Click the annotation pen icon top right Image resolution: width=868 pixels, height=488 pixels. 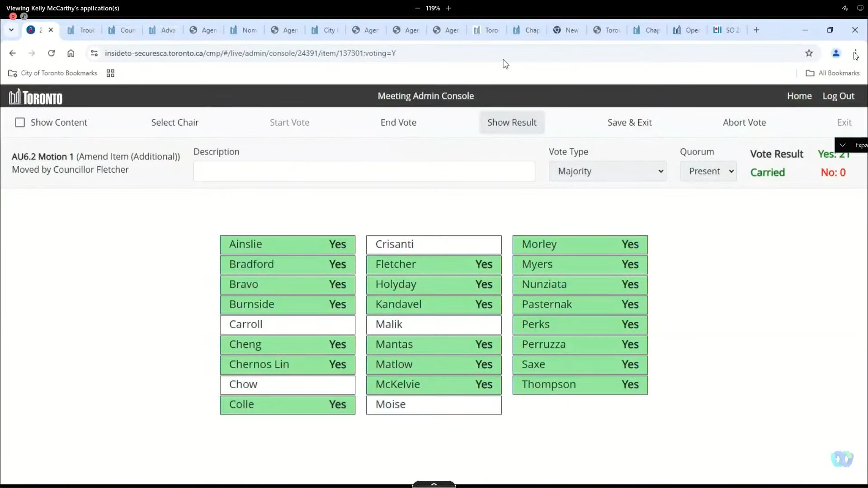click(x=844, y=8)
